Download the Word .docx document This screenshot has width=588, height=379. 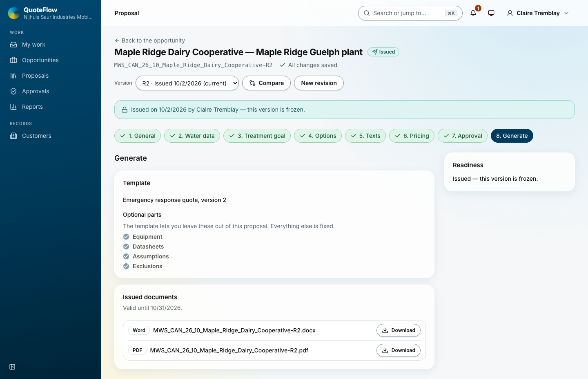(399, 330)
